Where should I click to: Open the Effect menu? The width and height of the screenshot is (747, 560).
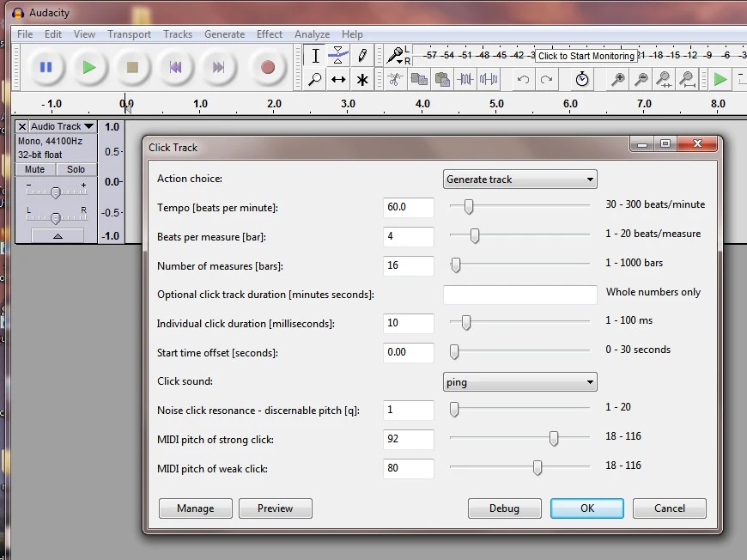click(x=269, y=34)
